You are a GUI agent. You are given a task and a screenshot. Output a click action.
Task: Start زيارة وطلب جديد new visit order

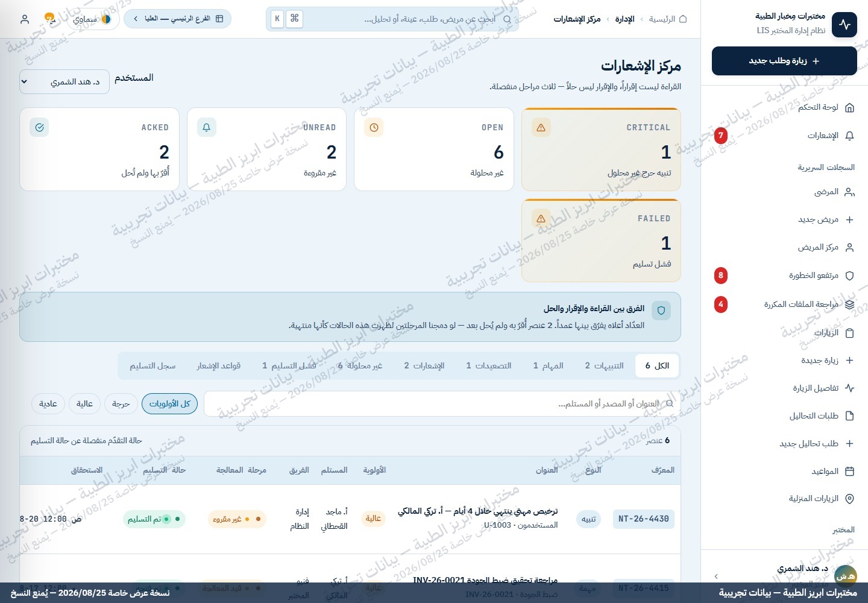(784, 61)
